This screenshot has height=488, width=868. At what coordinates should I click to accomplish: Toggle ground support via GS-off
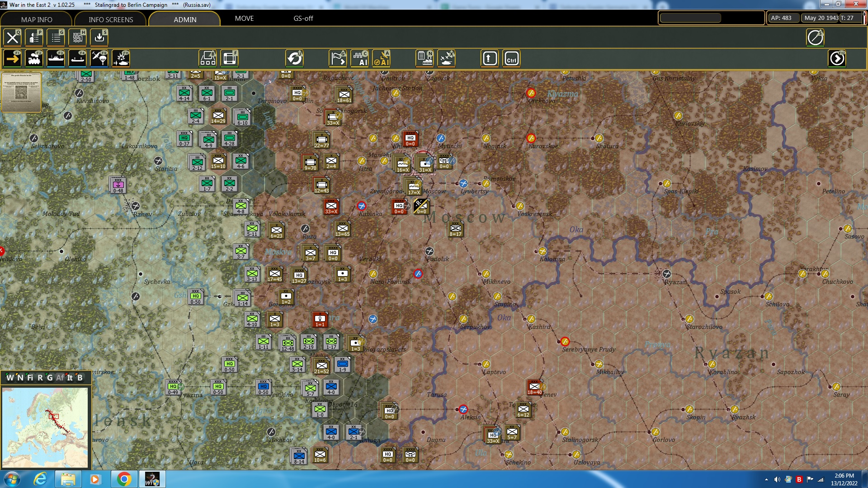point(302,19)
